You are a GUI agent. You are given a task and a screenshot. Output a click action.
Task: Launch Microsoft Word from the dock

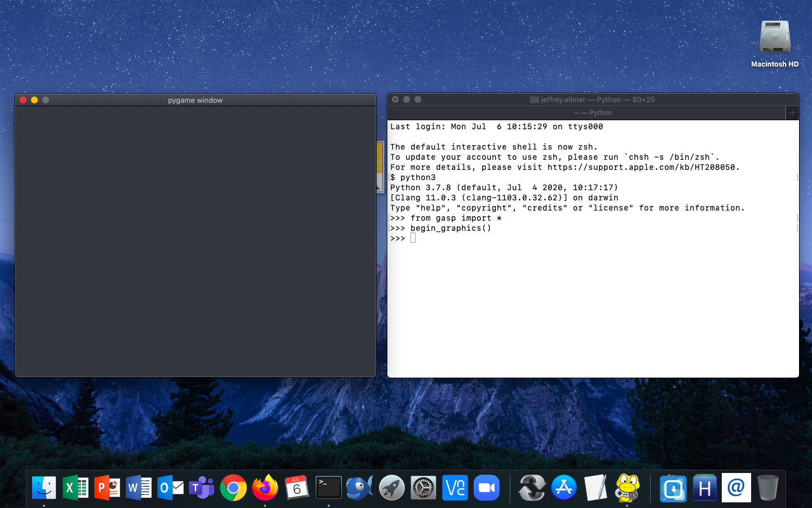pos(139,488)
